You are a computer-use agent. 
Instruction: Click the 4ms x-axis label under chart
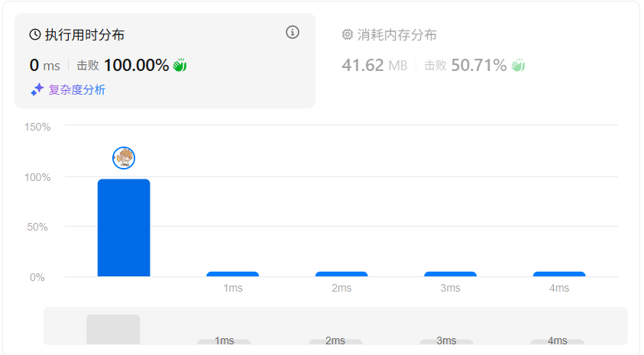(x=559, y=288)
